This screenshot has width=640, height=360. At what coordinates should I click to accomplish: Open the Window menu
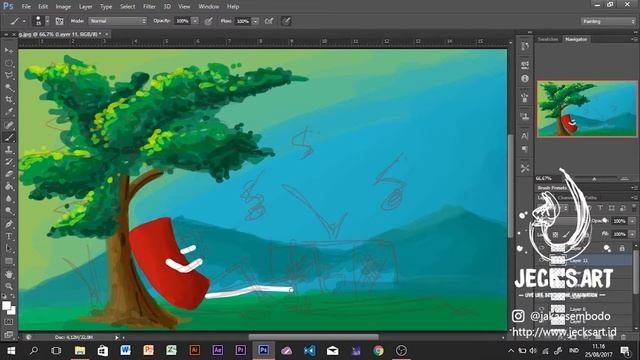[x=209, y=7]
